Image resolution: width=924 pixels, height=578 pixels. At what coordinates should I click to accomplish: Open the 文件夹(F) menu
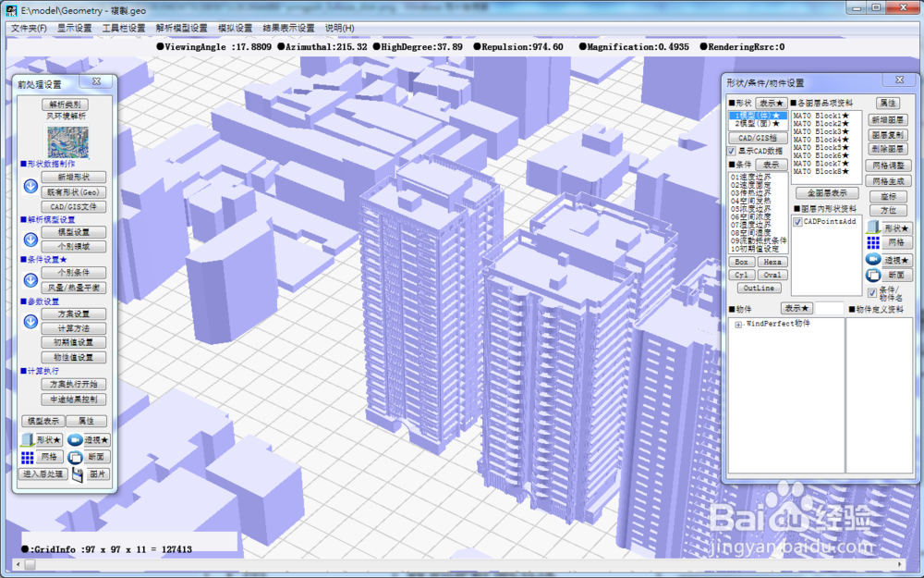point(29,29)
